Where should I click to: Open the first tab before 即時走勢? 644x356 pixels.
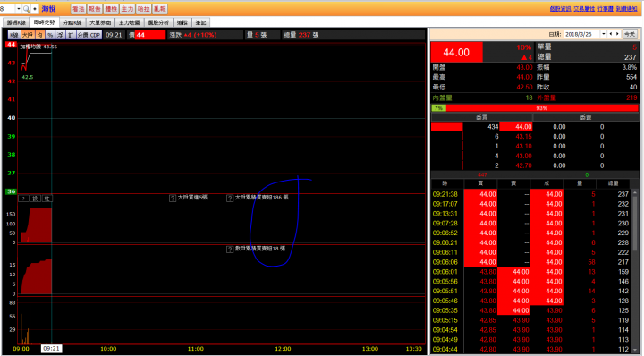point(16,22)
